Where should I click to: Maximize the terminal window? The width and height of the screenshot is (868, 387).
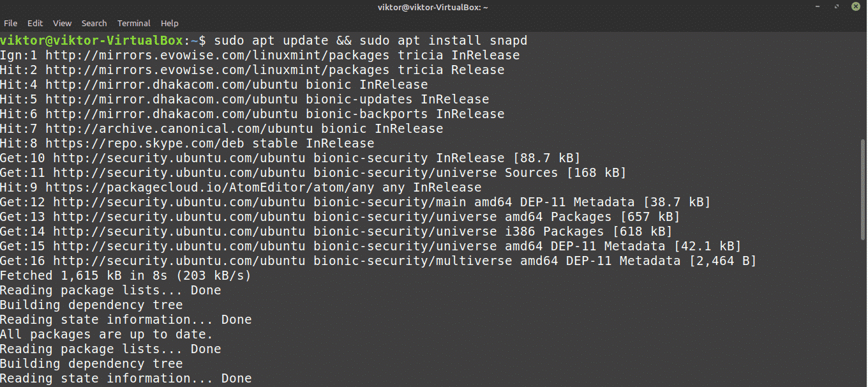click(x=837, y=6)
